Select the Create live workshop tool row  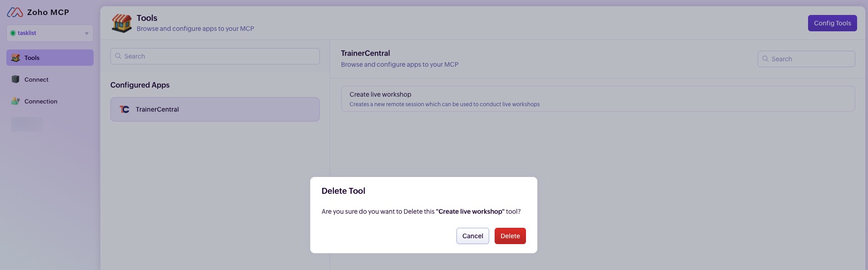pos(597,99)
